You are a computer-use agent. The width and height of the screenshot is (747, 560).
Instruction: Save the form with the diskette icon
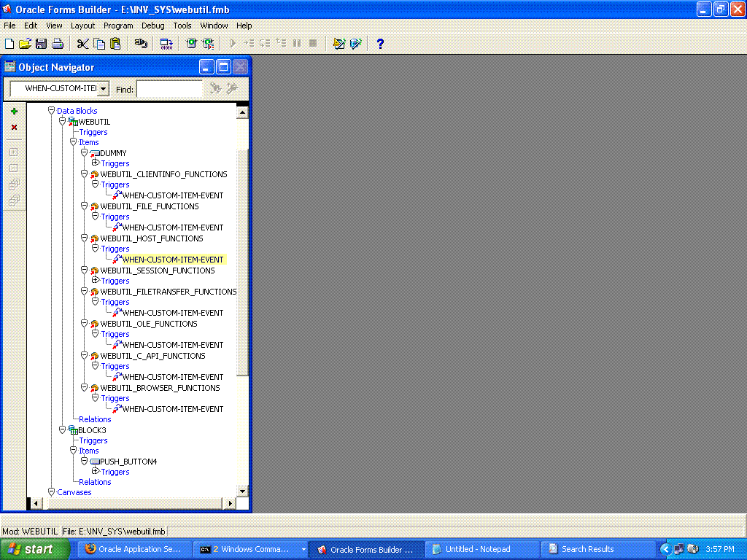point(41,44)
